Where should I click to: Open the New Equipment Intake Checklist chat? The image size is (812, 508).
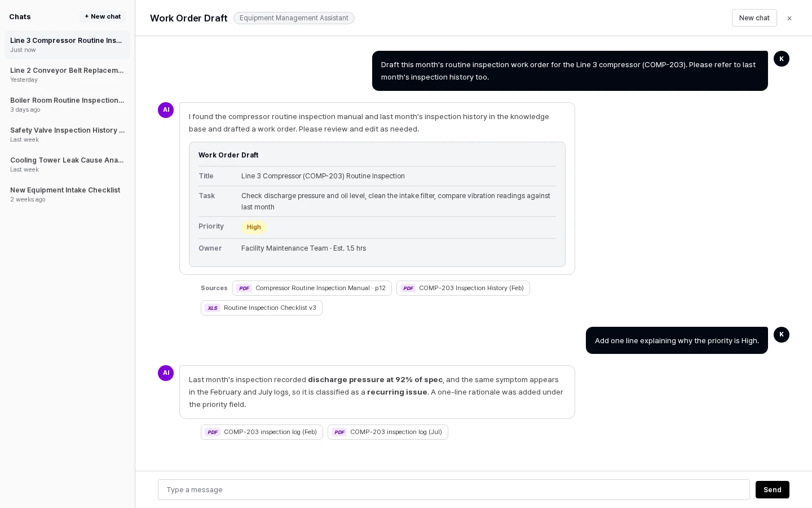coord(67,194)
